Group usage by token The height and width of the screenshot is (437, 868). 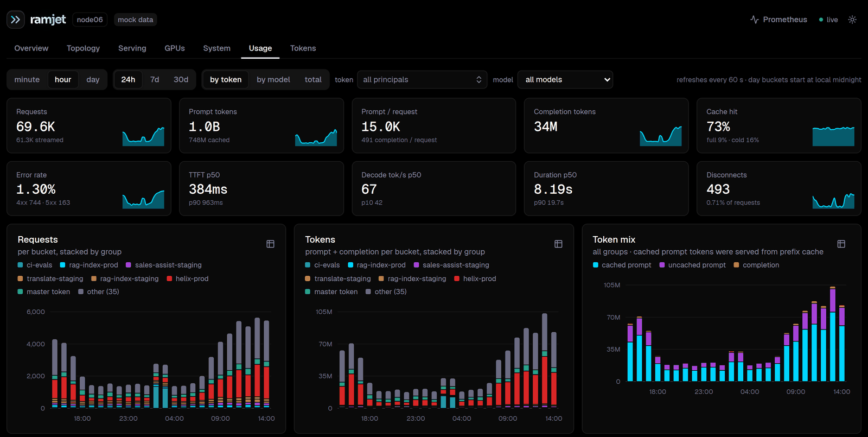[226, 79]
